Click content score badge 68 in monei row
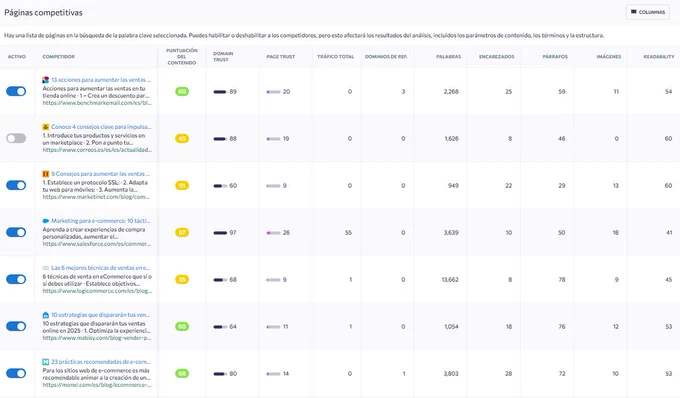Image resolution: width=680 pixels, height=398 pixels. (x=182, y=374)
